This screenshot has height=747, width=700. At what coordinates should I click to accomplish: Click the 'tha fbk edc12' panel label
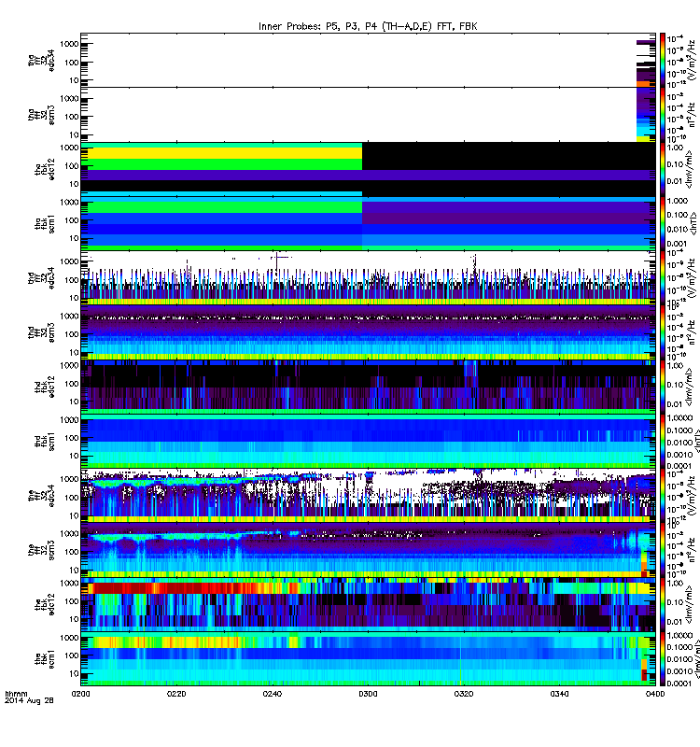click(x=45, y=170)
